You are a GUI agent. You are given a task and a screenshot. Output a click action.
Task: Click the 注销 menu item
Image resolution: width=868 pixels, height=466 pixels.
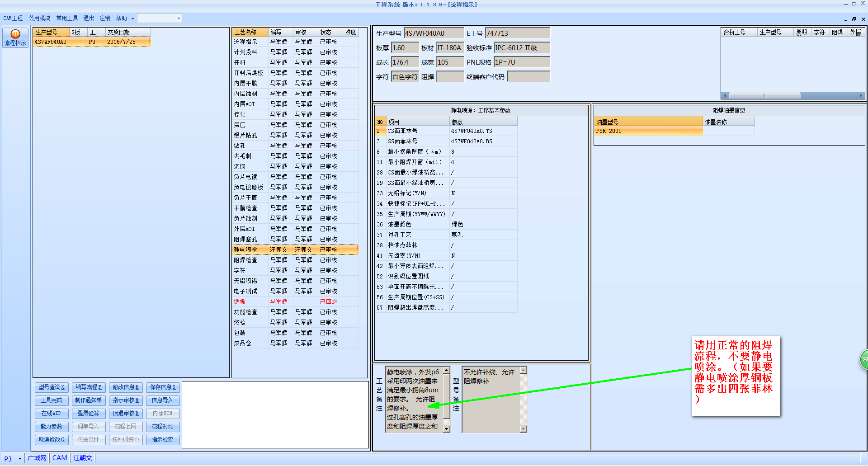tap(105, 19)
